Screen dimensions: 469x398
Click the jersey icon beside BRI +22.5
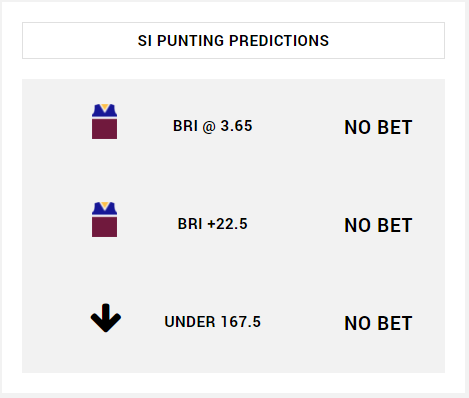pyautogui.click(x=104, y=219)
